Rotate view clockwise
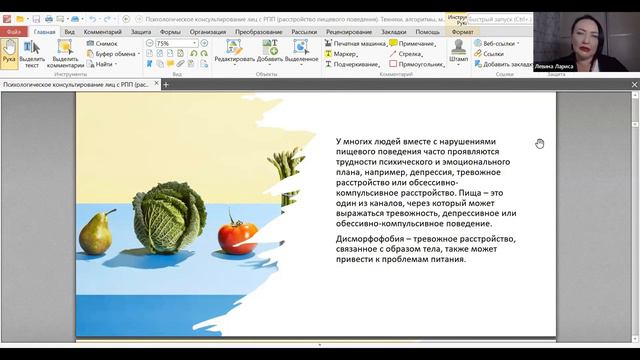The height and width of the screenshot is (360, 640). [204, 53]
